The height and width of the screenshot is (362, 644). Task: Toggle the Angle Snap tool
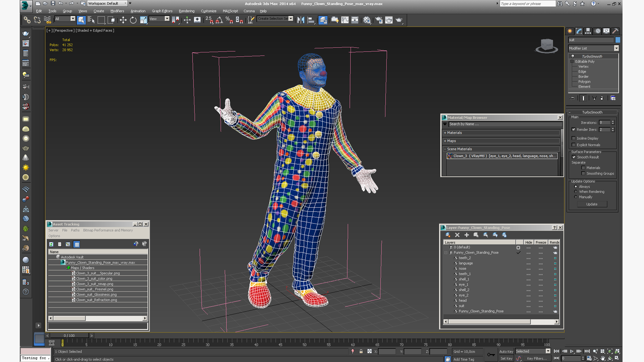click(x=219, y=20)
